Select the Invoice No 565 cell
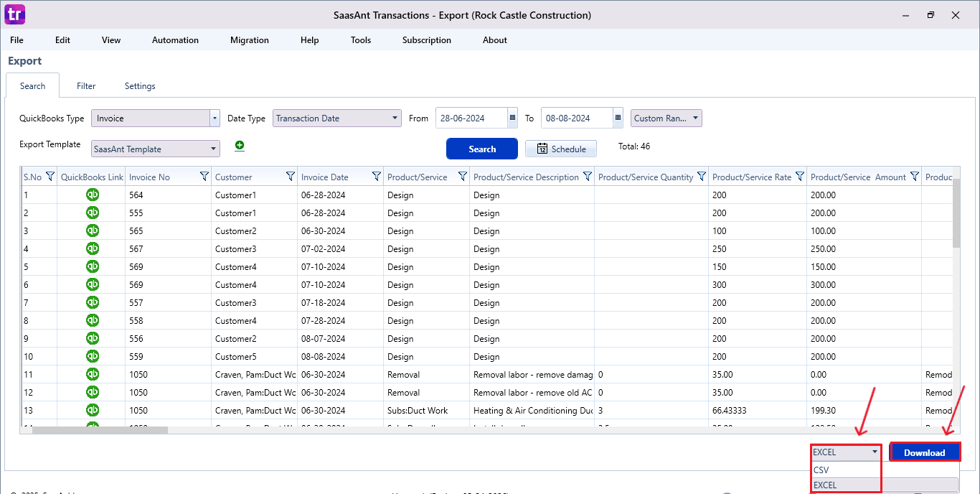 click(168, 231)
